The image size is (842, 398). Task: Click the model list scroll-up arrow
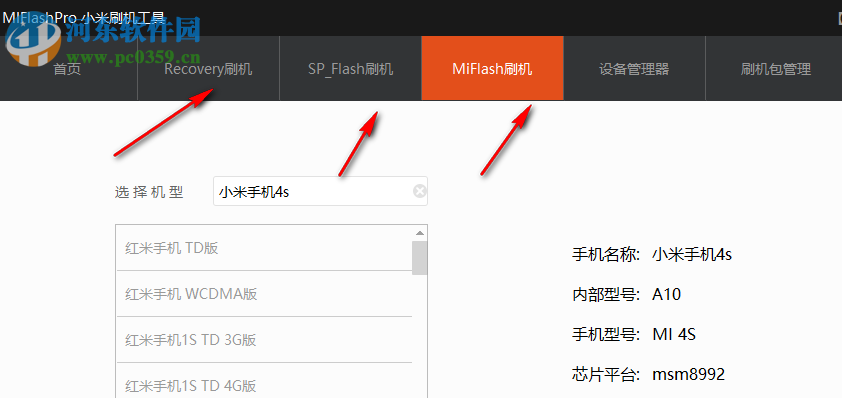click(420, 233)
